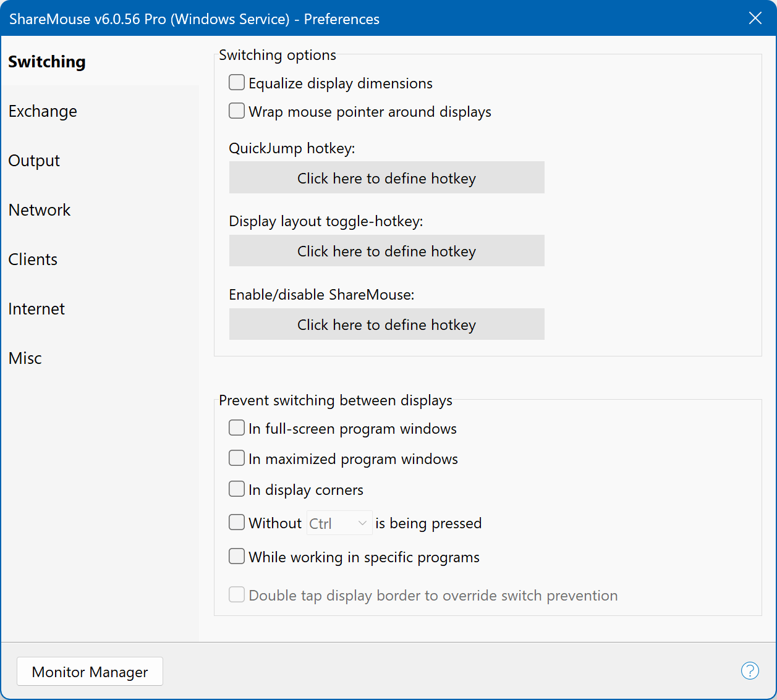The image size is (777, 700).
Task: Tick the Without key is being pressed checkbox
Action: pos(237,522)
